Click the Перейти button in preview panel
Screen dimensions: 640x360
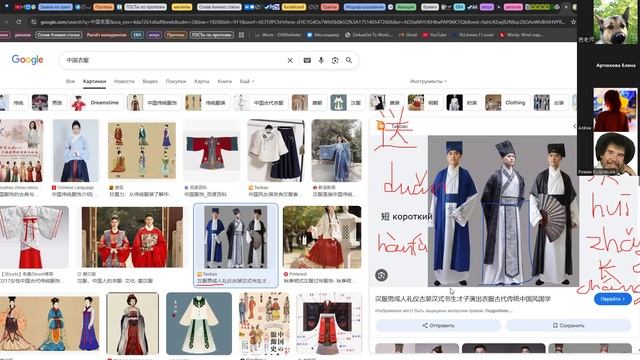613,299
